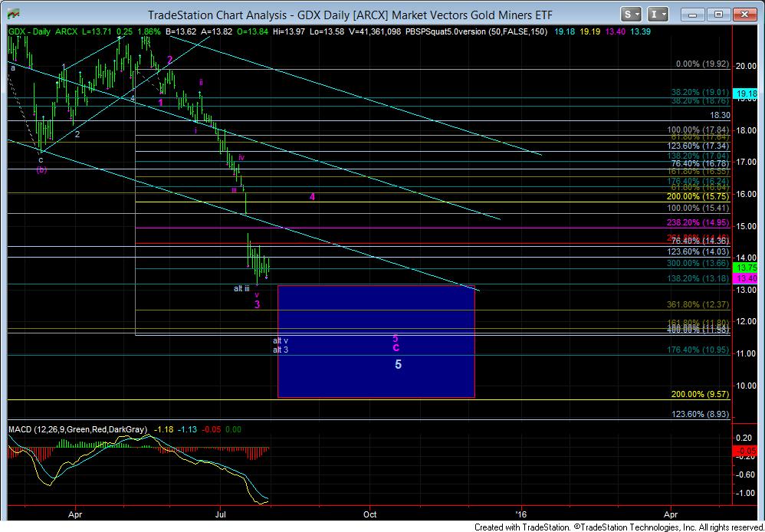Maximize the Chart Analysis window
The width and height of the screenshot is (765, 532).
[719, 15]
